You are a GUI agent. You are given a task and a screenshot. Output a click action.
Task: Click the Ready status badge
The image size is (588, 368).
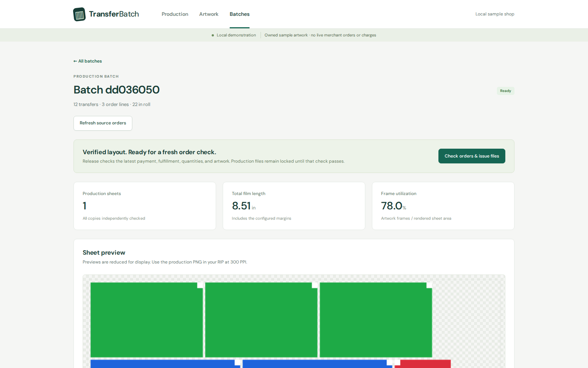505,91
